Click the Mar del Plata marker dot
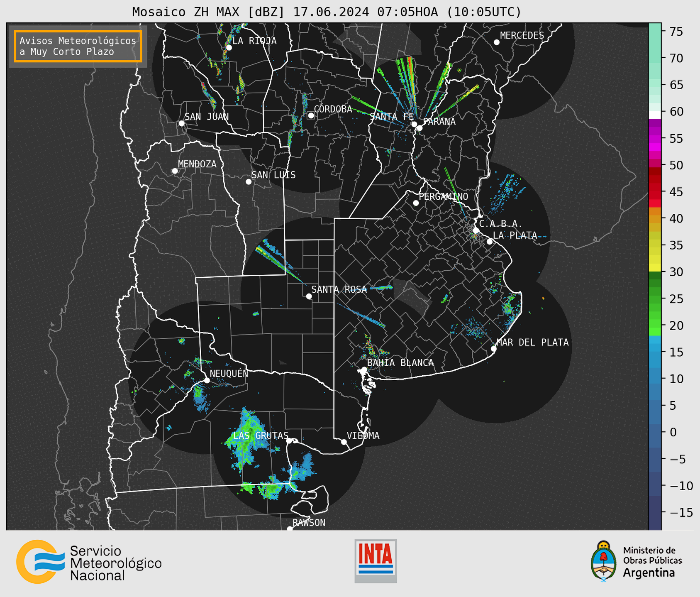 [493, 349]
